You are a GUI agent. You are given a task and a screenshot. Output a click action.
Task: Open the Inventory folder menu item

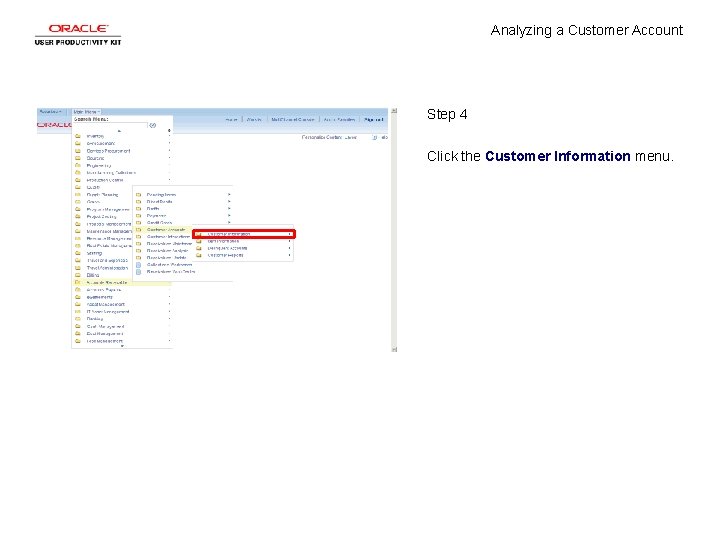coord(122,136)
